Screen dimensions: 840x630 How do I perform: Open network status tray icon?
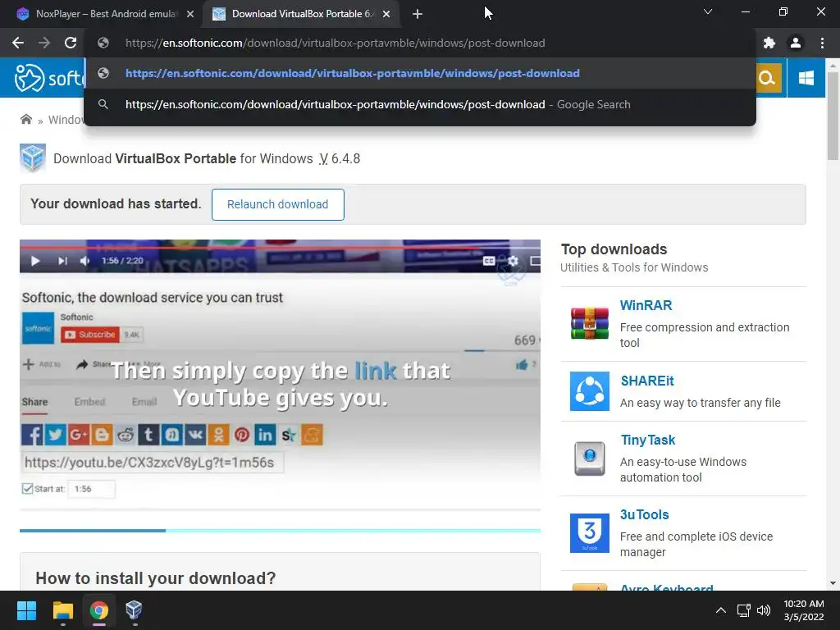[743, 610]
